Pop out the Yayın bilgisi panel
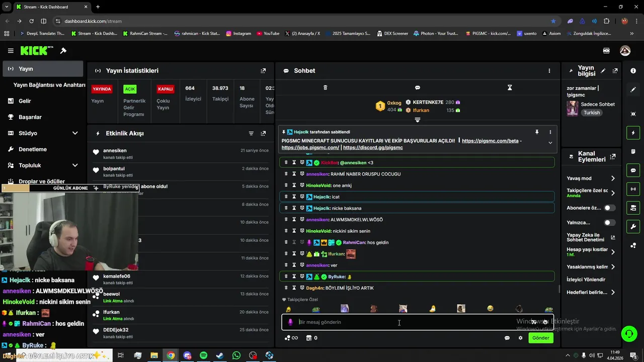 click(615, 71)
